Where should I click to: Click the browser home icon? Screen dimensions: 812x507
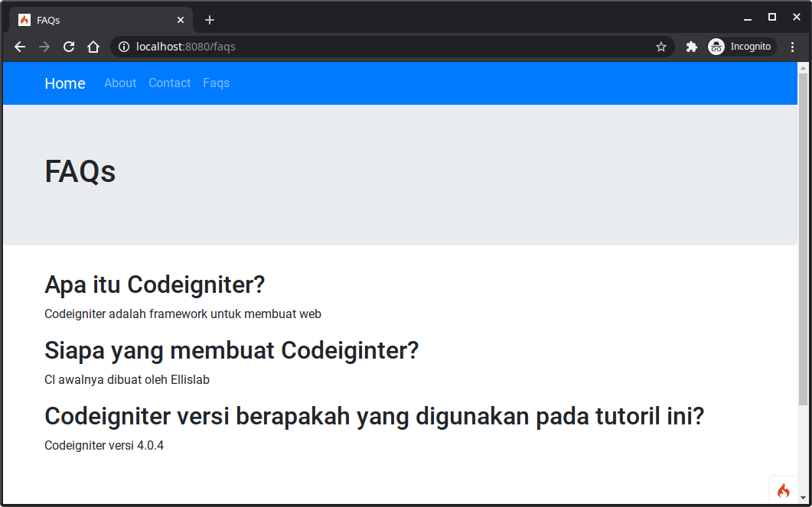(93, 47)
